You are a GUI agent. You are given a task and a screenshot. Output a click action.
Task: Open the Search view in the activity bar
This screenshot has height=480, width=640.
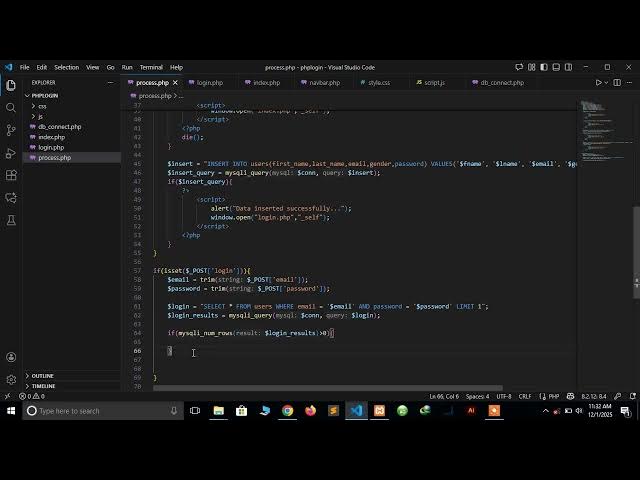tap(11, 108)
